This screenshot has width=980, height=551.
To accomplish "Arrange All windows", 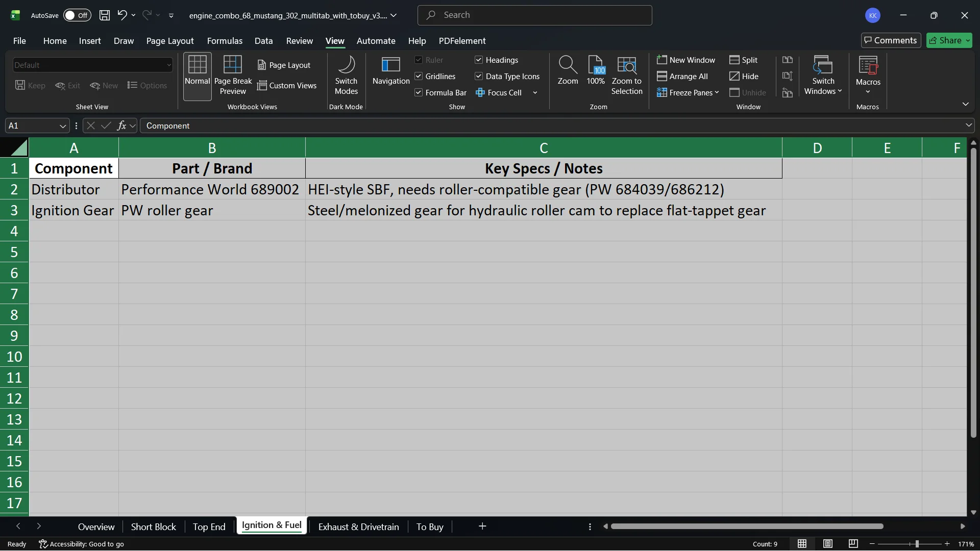I will pyautogui.click(x=682, y=77).
